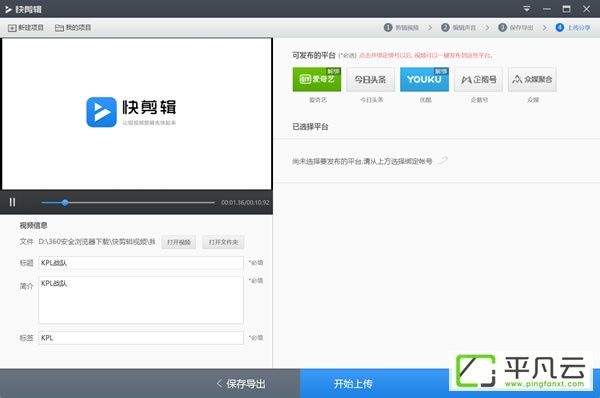Click the 快剪辑 logo in video preview

(x=131, y=112)
